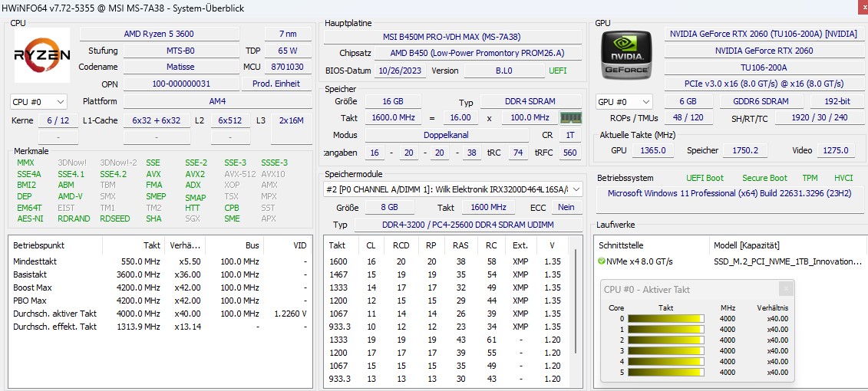The height and width of the screenshot is (391, 868).
Task: Select the Mindesttakt row
Action: point(160,261)
